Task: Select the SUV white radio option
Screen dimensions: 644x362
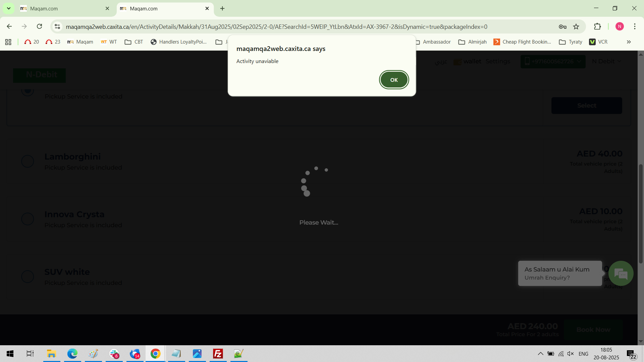Action: tap(28, 277)
